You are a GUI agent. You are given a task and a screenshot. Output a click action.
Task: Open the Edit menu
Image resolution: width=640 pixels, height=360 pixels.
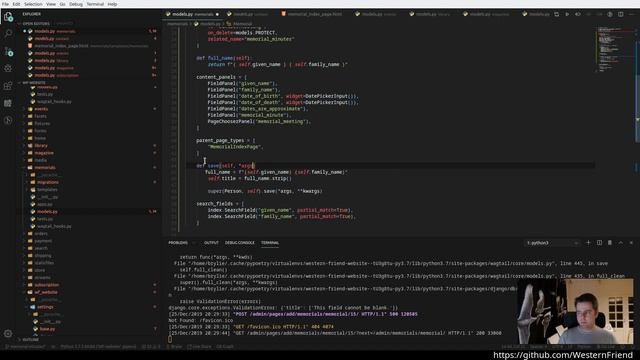tap(16, 4)
